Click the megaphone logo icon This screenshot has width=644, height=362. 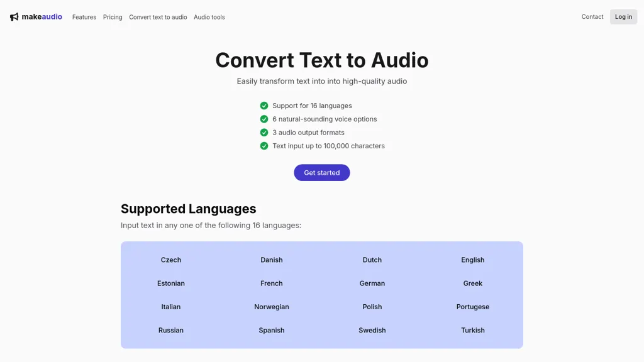[13, 16]
